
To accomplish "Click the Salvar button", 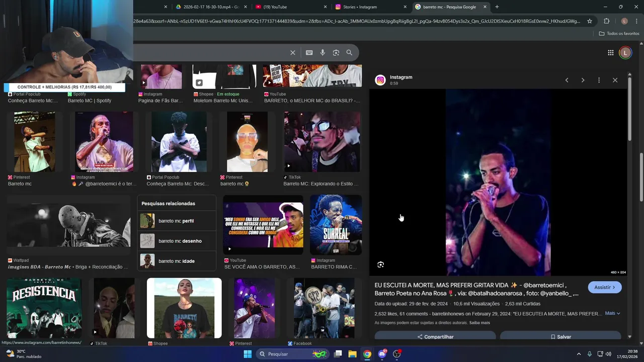I will 560,337.
